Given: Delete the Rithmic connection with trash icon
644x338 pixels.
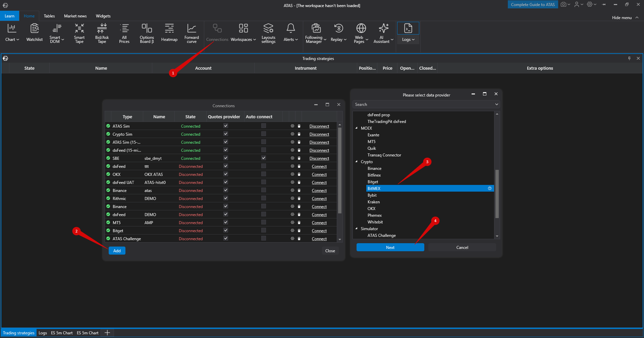Looking at the screenshot, I should pyautogui.click(x=299, y=198).
